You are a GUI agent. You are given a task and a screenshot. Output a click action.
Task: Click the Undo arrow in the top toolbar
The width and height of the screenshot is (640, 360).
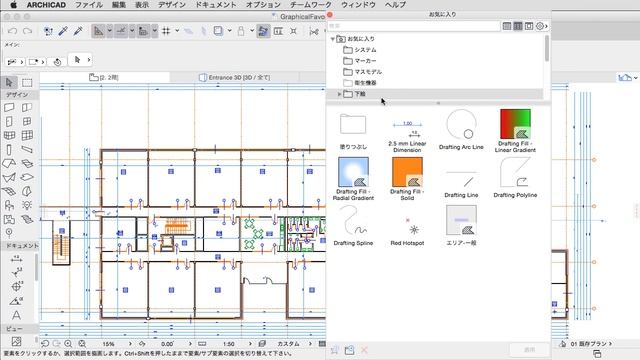[13, 31]
